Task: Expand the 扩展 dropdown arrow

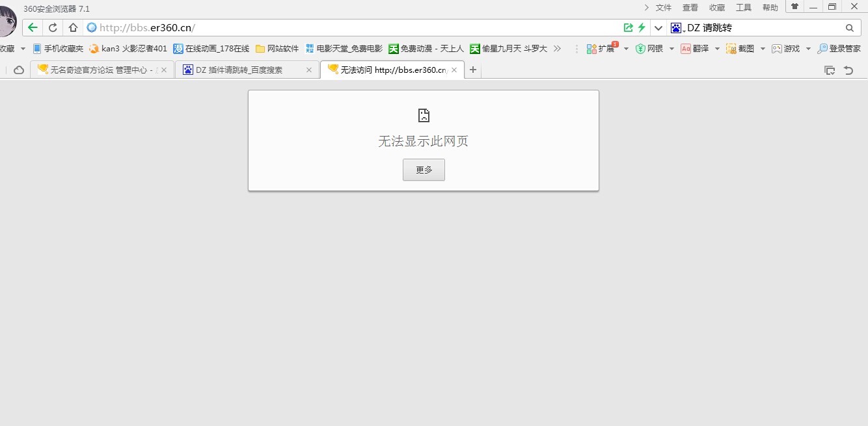Action: [626, 49]
